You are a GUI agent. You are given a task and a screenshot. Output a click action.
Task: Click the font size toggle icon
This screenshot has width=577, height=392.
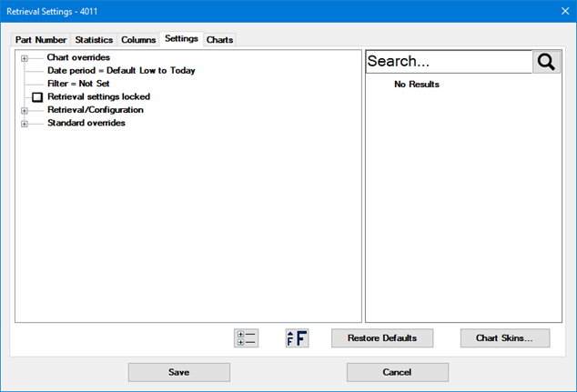click(x=297, y=338)
